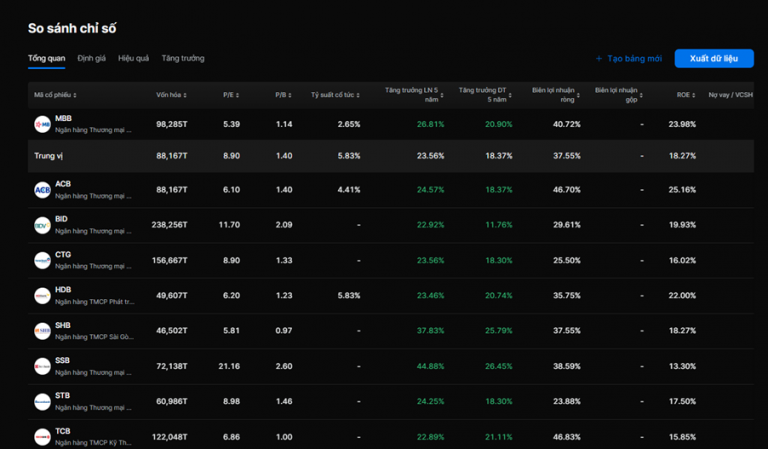The image size is (768, 449).
Task: Click the CTG bank logo icon
Action: point(42,260)
